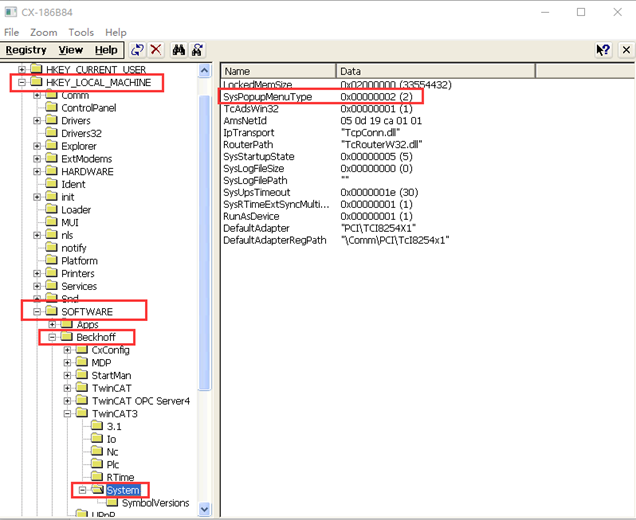Open the outer Help menu
Screen dimensions: 636x520
coord(116,32)
